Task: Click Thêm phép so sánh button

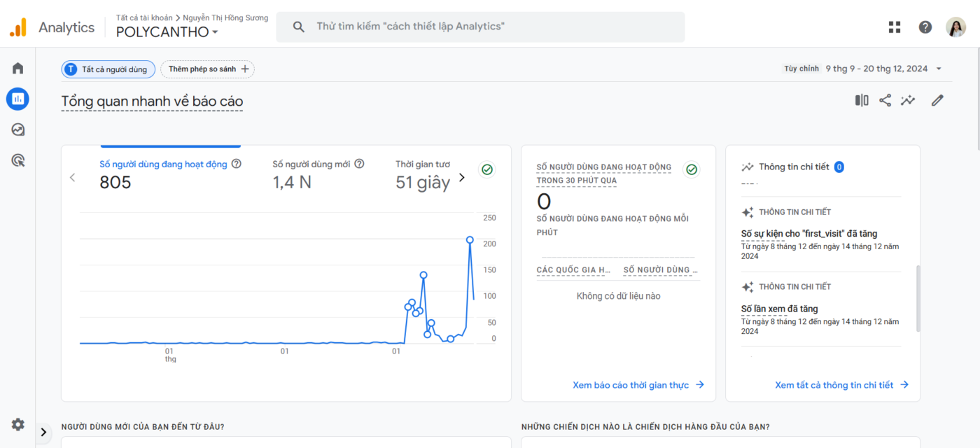Action: 208,69
